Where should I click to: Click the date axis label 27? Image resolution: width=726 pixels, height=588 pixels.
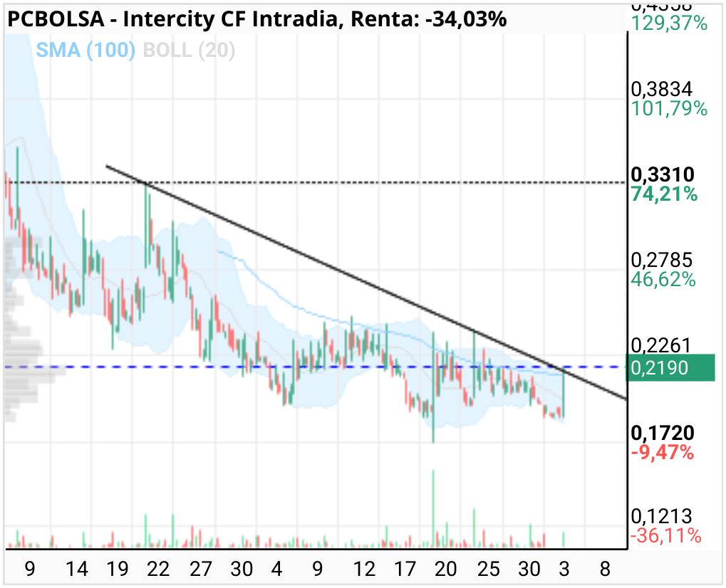200,569
